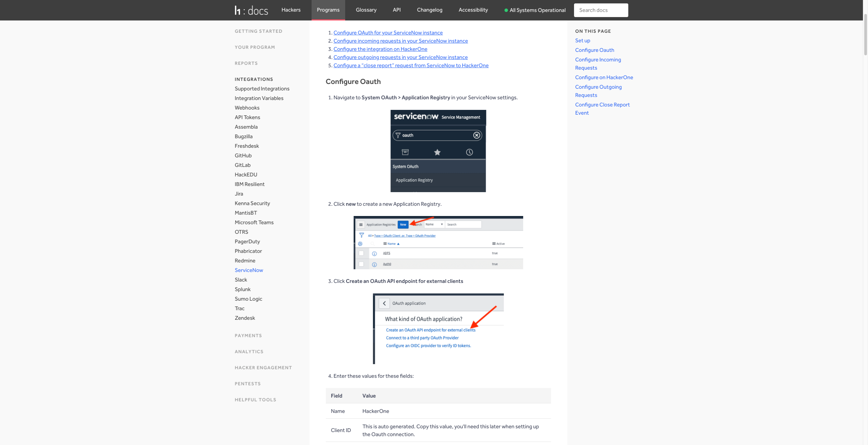
Task: Go to the Glossary page
Action: tap(366, 10)
